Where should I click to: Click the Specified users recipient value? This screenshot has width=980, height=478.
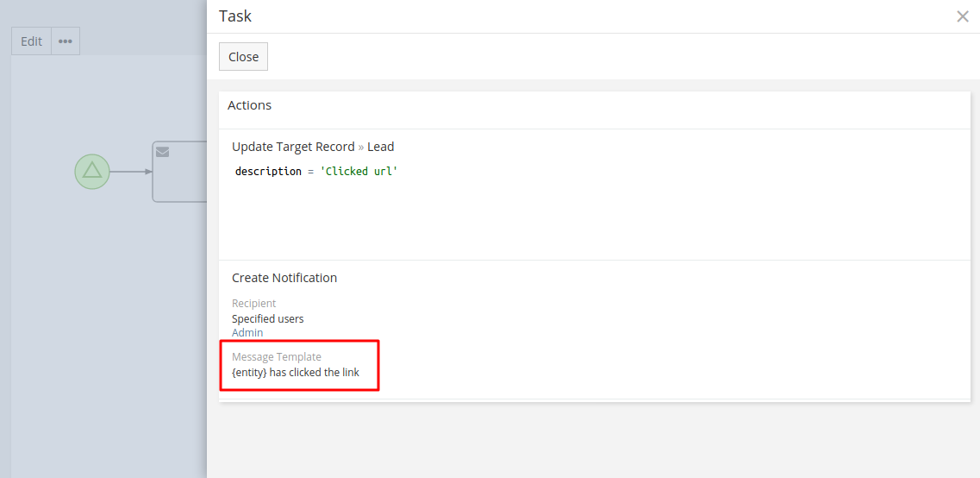pos(267,318)
